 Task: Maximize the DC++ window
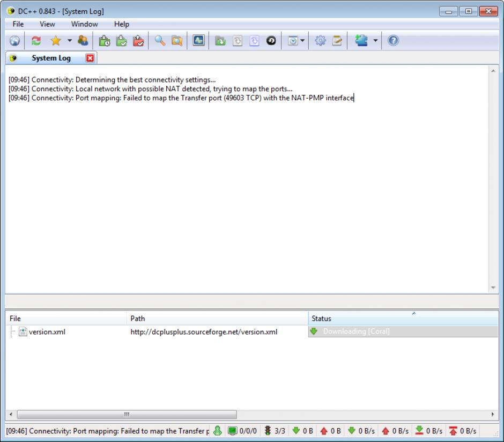(x=468, y=11)
